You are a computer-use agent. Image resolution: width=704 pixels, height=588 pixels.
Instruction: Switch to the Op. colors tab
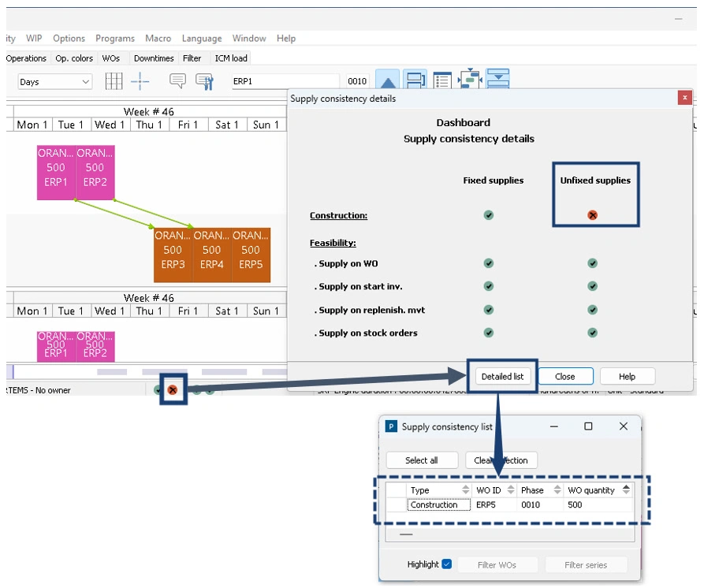point(74,58)
